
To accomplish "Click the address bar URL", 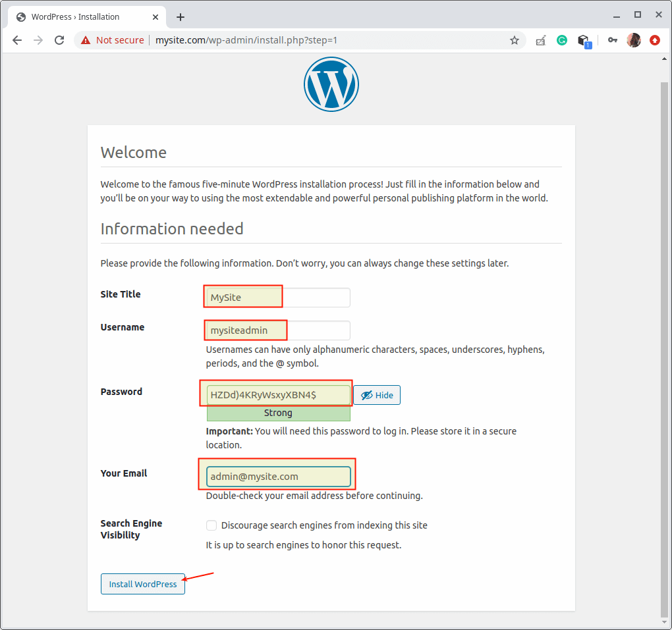I will [x=246, y=40].
